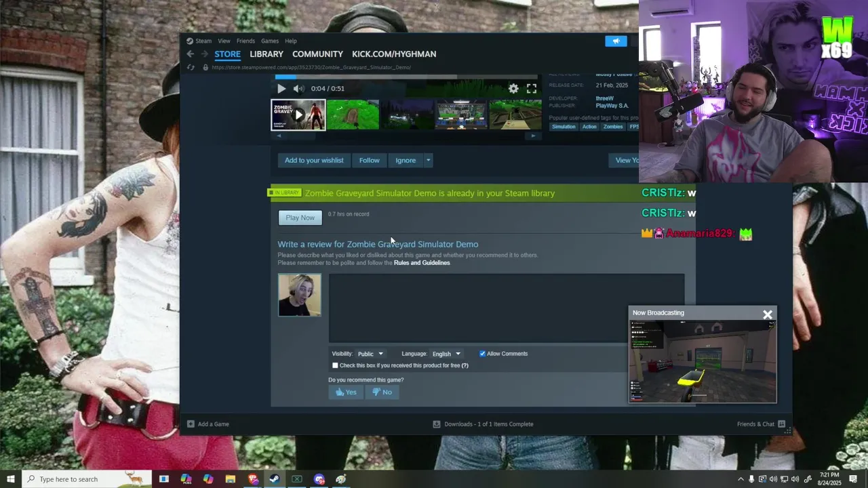Click the Steam store URL address
The image size is (868, 488).
click(311, 68)
